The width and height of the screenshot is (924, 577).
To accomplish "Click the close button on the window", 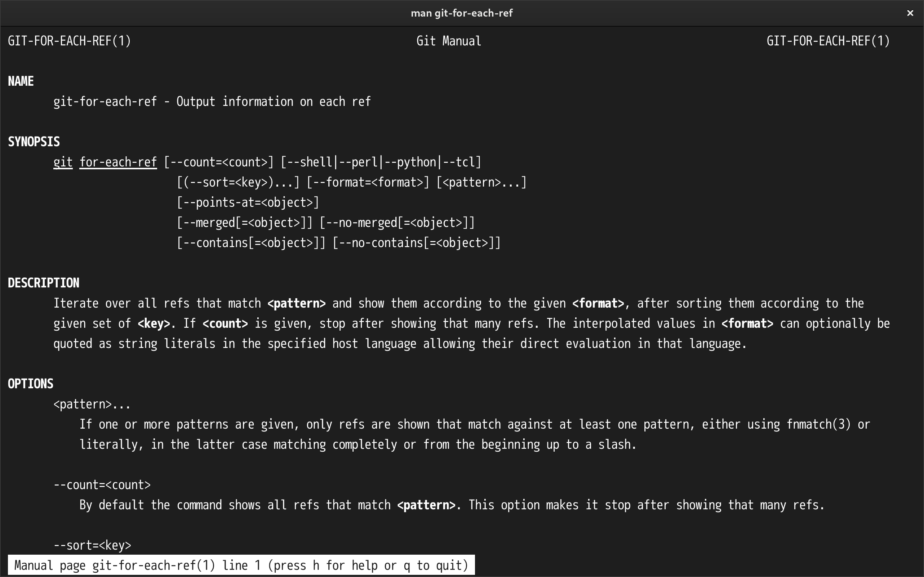I will (910, 13).
